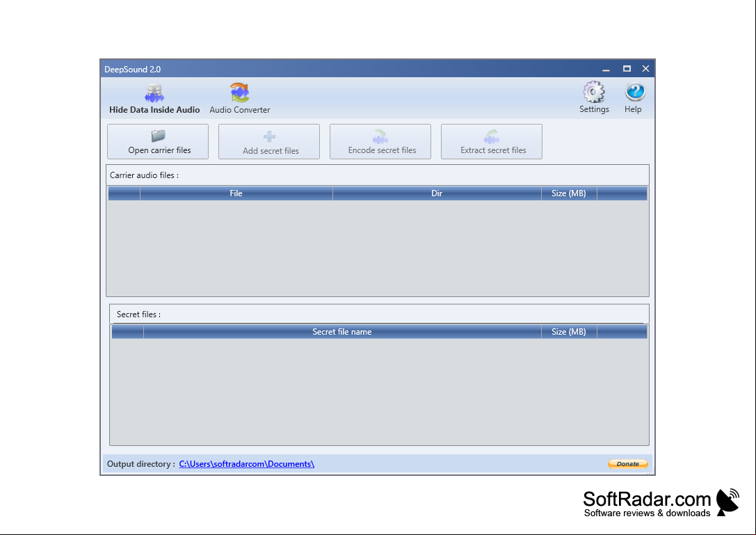Click the Carrier audio files label
Viewport: 756px width, 535px height.
(x=144, y=175)
